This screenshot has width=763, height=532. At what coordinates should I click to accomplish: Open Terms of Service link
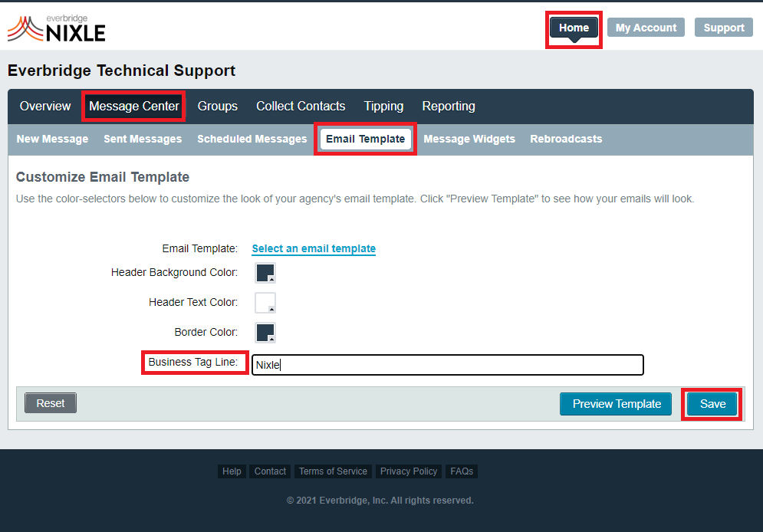[x=333, y=471]
